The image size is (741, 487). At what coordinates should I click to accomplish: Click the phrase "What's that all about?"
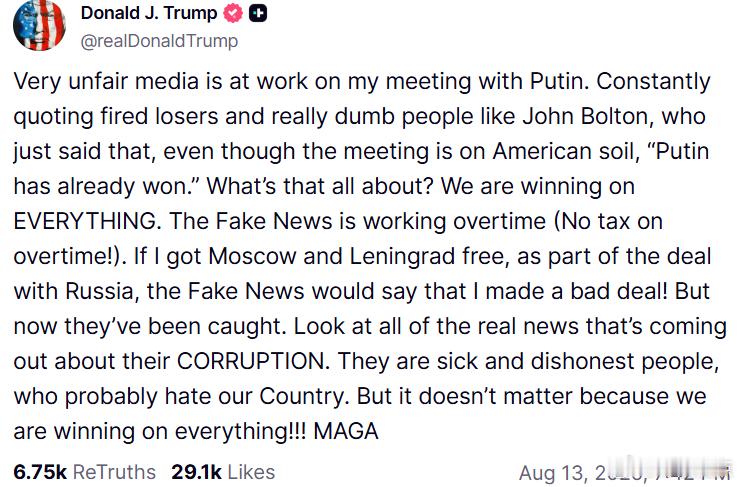point(320,186)
